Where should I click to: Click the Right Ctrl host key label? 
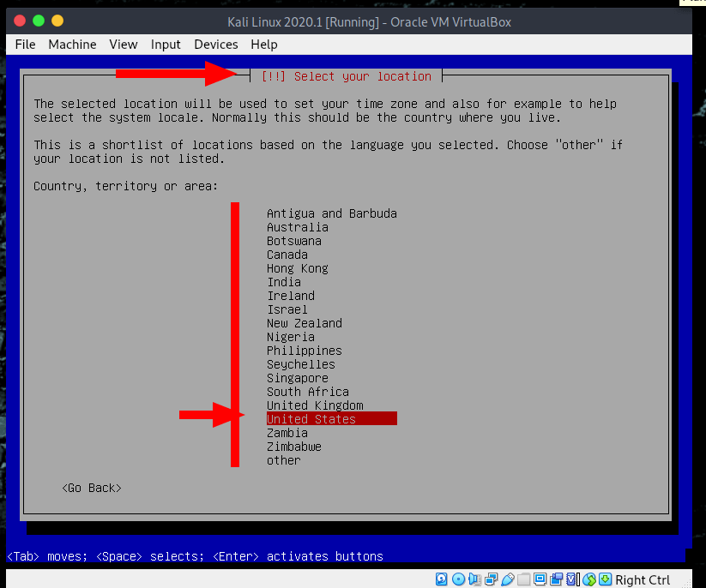coord(643,580)
